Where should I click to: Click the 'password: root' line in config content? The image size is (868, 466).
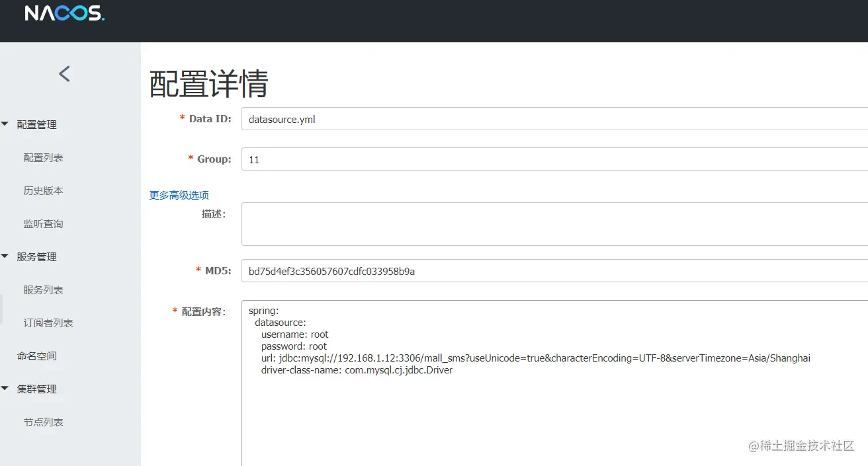[x=294, y=346]
